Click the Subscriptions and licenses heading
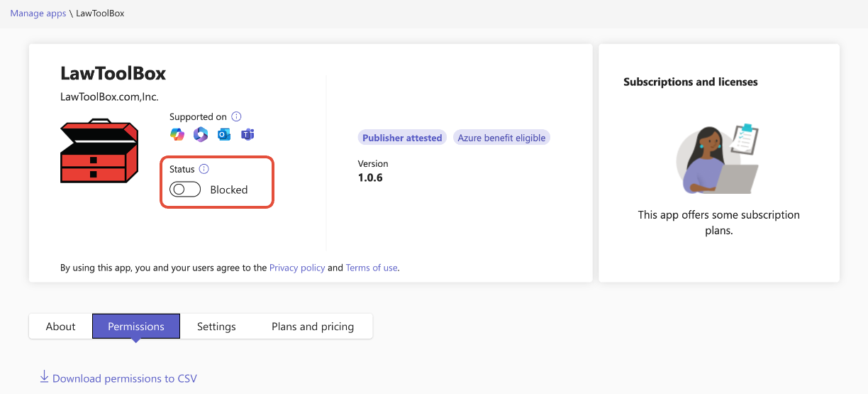Image resolution: width=868 pixels, height=394 pixels. pos(691,82)
